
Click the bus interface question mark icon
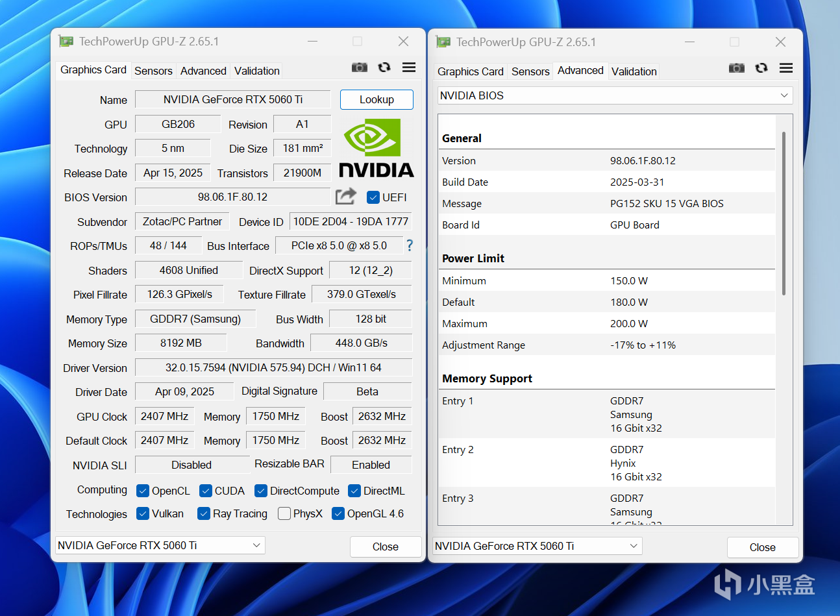pos(410,245)
